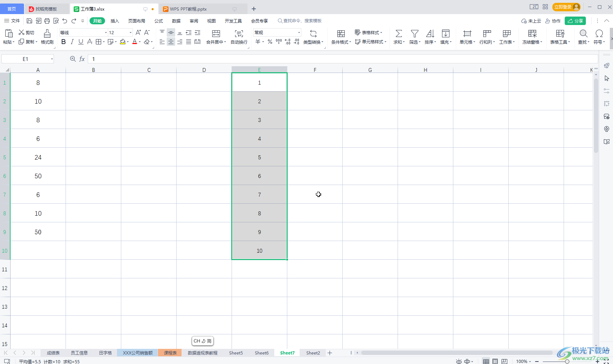Click the 冻结窗格 freeze panes icon
This screenshot has height=364, width=613.
pos(532,33)
